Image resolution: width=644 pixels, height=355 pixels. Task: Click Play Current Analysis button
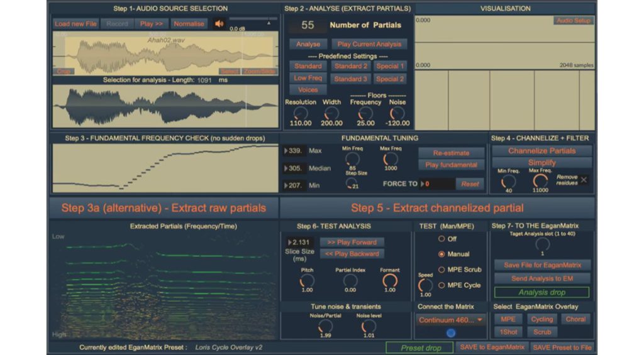tap(369, 44)
